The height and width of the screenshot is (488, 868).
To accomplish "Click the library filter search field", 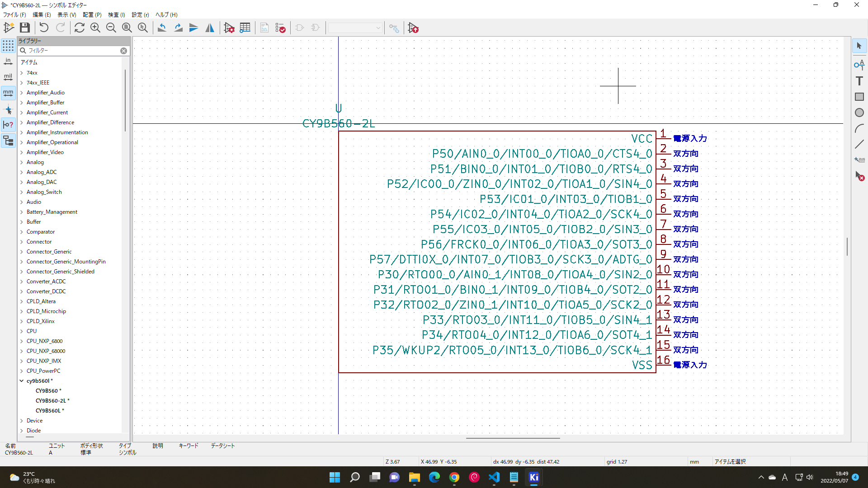I will click(72, 51).
